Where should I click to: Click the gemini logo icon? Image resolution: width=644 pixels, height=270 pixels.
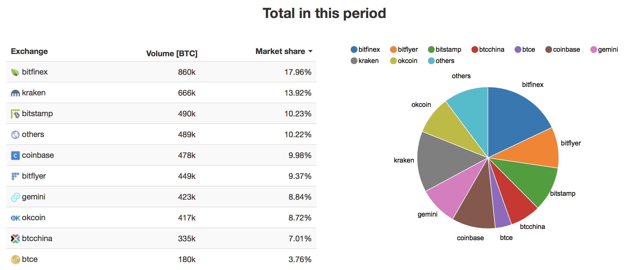coord(15,197)
